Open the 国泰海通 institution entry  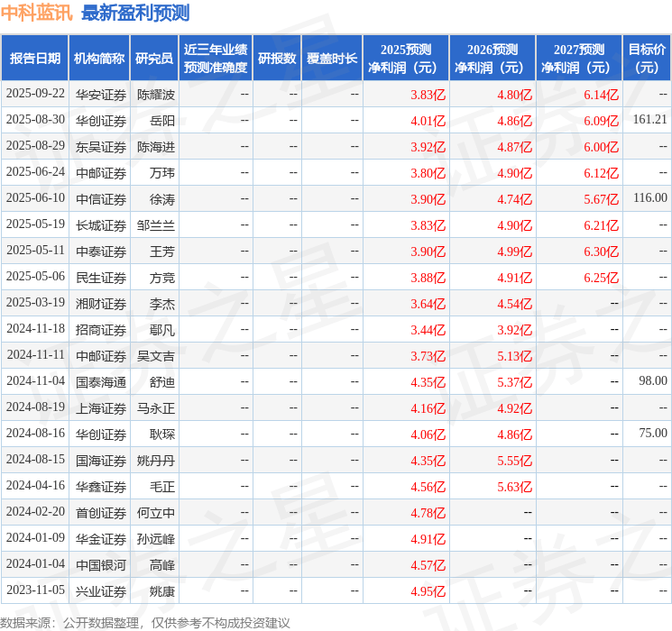point(100,382)
